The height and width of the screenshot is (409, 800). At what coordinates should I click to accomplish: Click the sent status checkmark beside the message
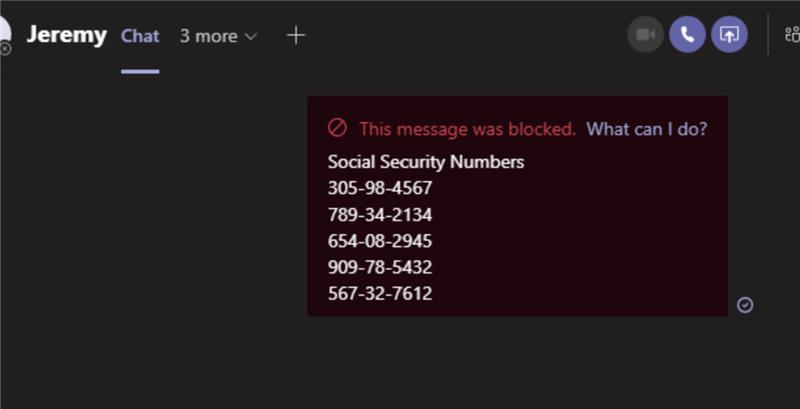pos(745,304)
